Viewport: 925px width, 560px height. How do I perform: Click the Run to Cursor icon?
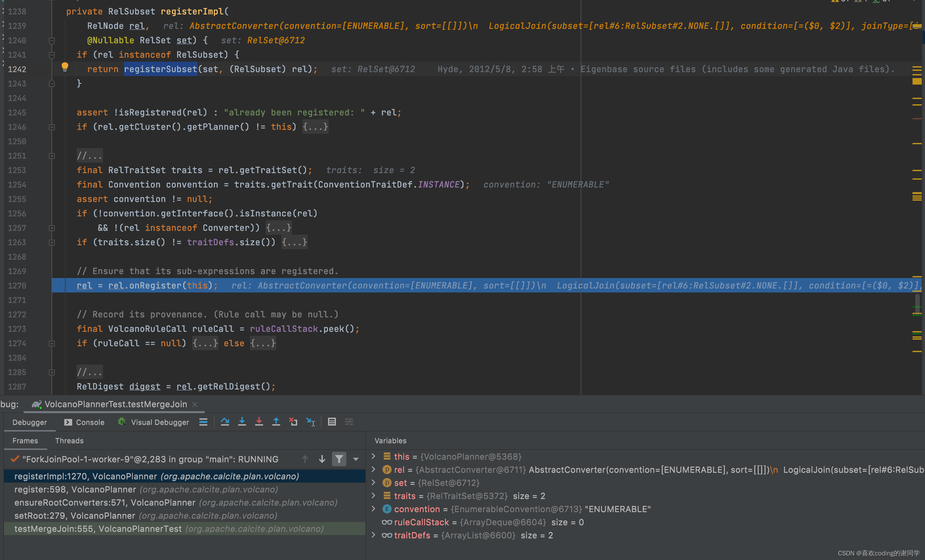[x=310, y=422]
